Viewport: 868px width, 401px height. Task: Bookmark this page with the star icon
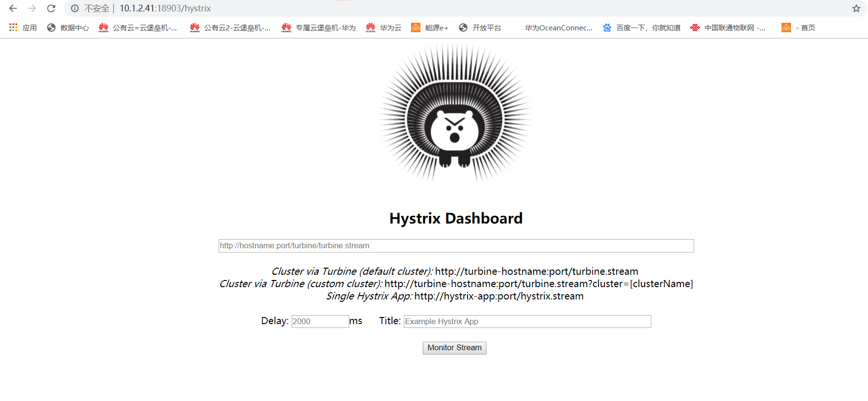click(x=856, y=9)
